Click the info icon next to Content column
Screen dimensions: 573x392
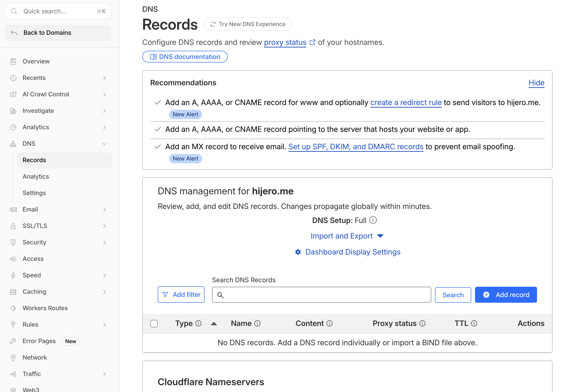[330, 323]
